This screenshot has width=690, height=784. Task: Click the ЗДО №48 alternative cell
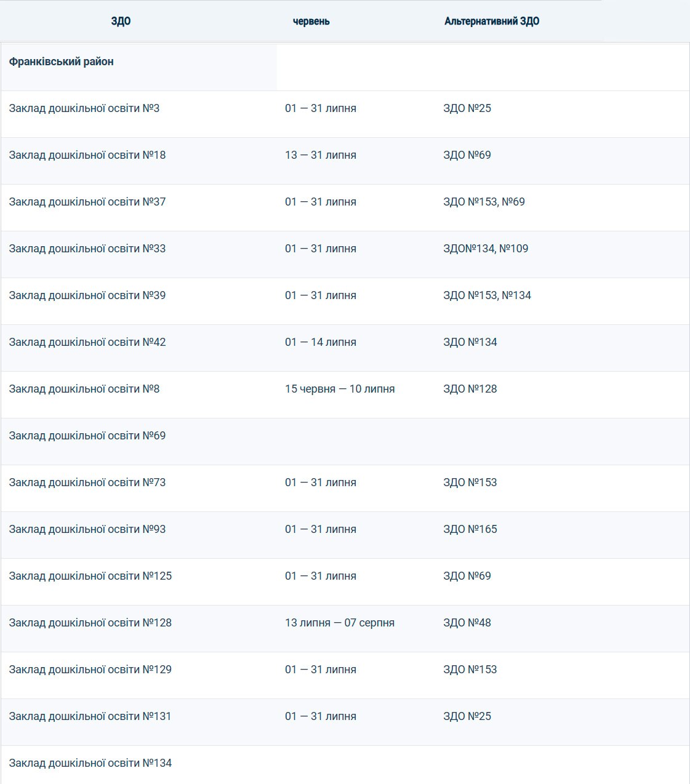tap(467, 623)
